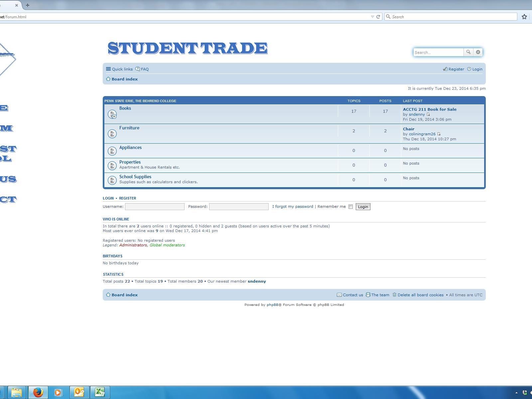View latest post icon next to sndenny
This screenshot has width=532, height=399.
[428, 114]
